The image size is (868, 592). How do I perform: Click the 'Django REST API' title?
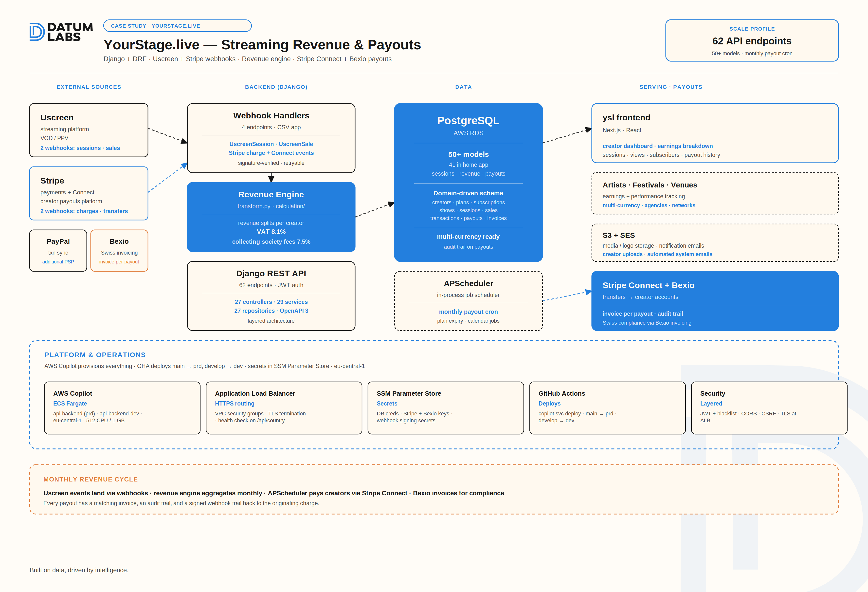[271, 273]
